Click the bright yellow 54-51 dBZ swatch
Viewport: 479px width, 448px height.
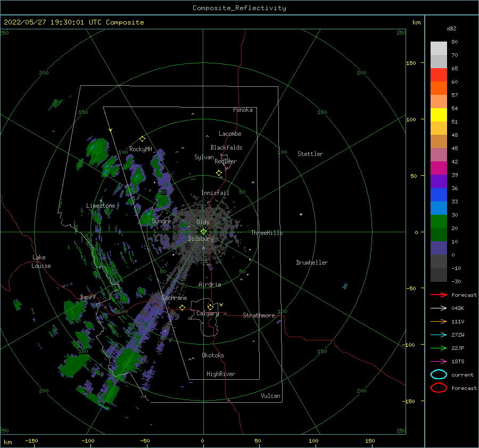439,115
